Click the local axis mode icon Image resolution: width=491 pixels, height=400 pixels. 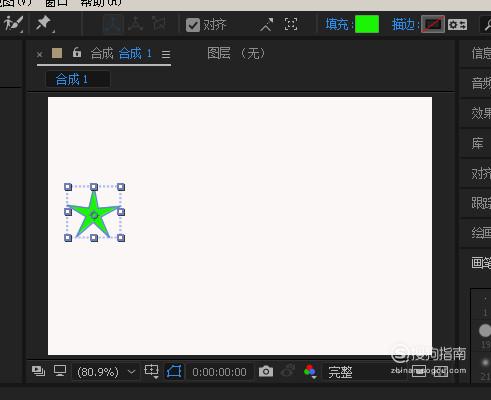point(112,24)
